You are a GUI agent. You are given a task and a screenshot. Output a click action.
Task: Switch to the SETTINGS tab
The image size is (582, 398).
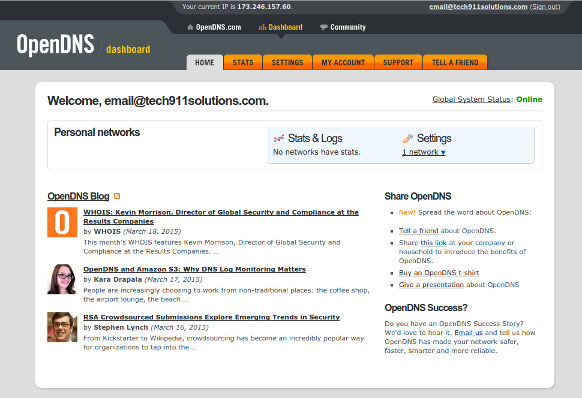[287, 62]
